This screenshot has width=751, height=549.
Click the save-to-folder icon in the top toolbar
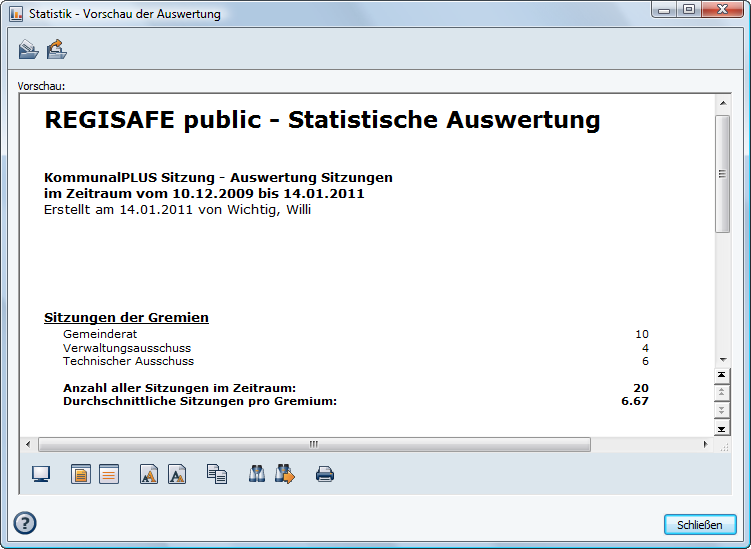coord(28,48)
